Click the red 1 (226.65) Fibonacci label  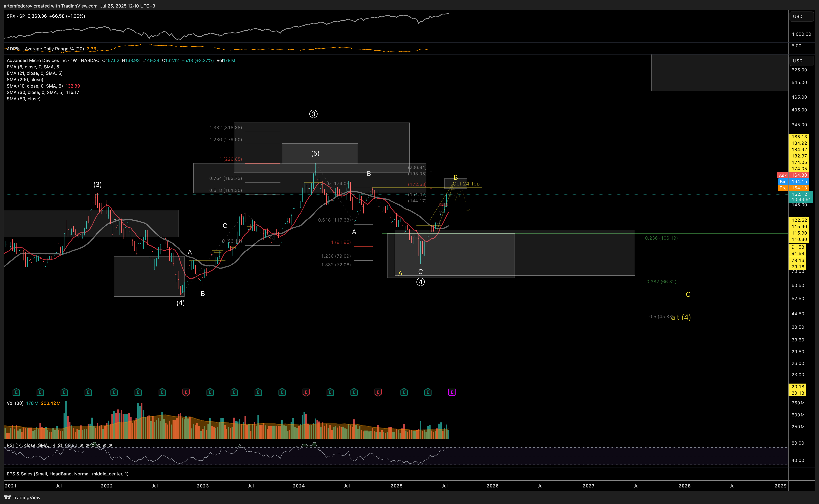pos(231,159)
